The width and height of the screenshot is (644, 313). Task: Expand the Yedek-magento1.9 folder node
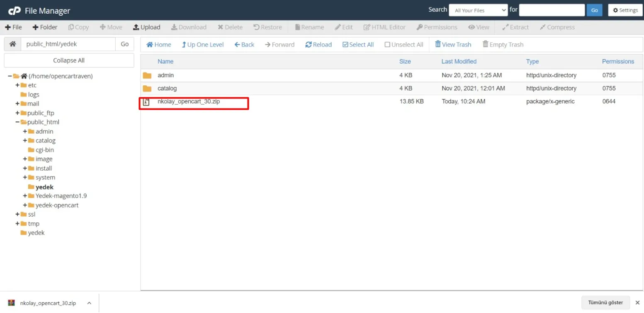[25, 196]
